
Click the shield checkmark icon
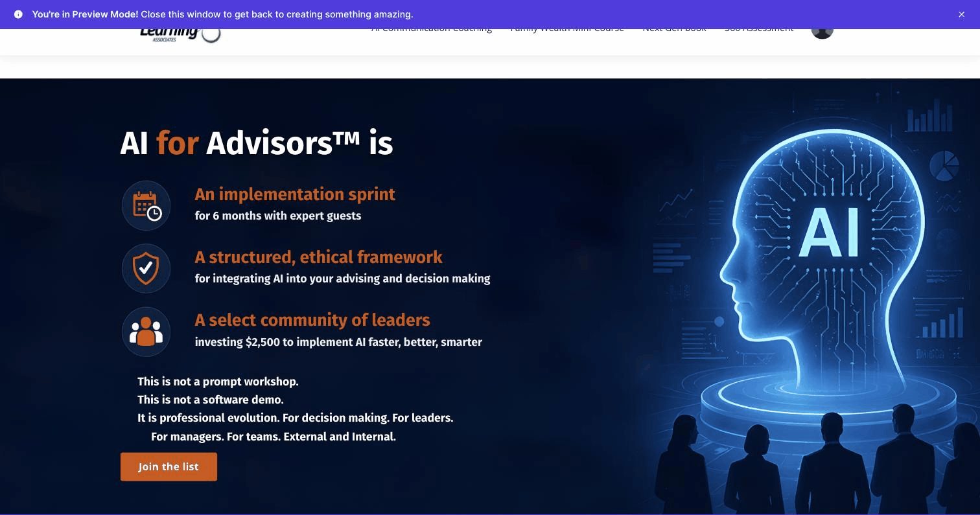coord(146,268)
